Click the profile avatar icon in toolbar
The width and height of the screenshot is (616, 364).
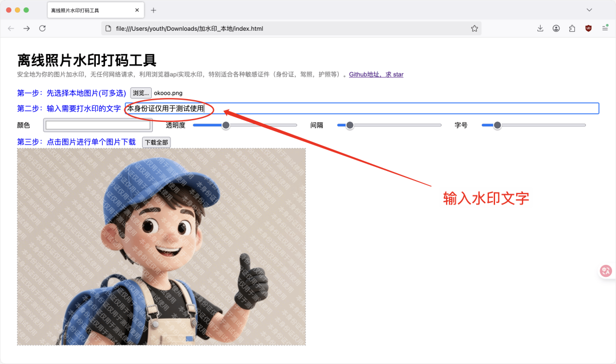[x=556, y=27]
